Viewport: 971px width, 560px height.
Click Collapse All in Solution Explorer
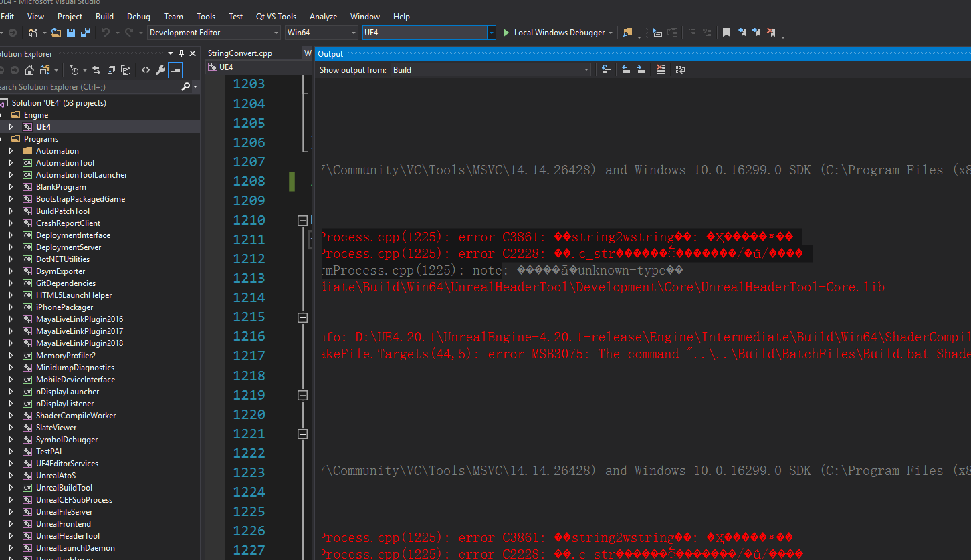click(111, 69)
